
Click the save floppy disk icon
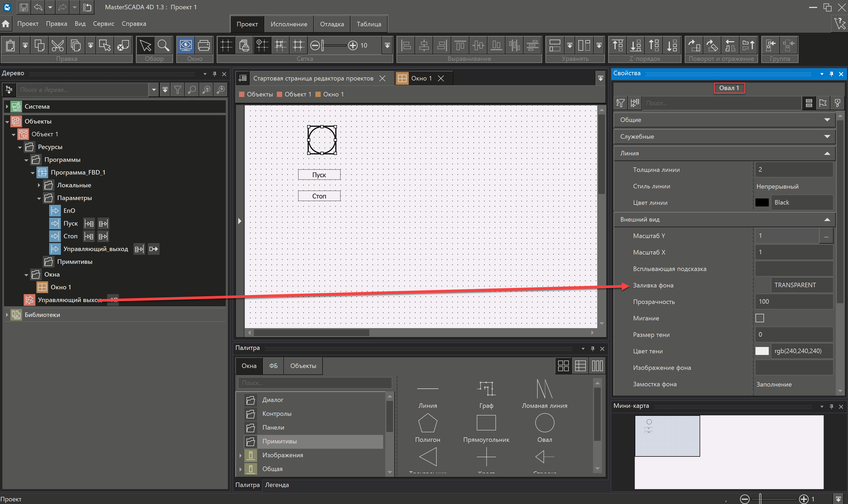(23, 7)
